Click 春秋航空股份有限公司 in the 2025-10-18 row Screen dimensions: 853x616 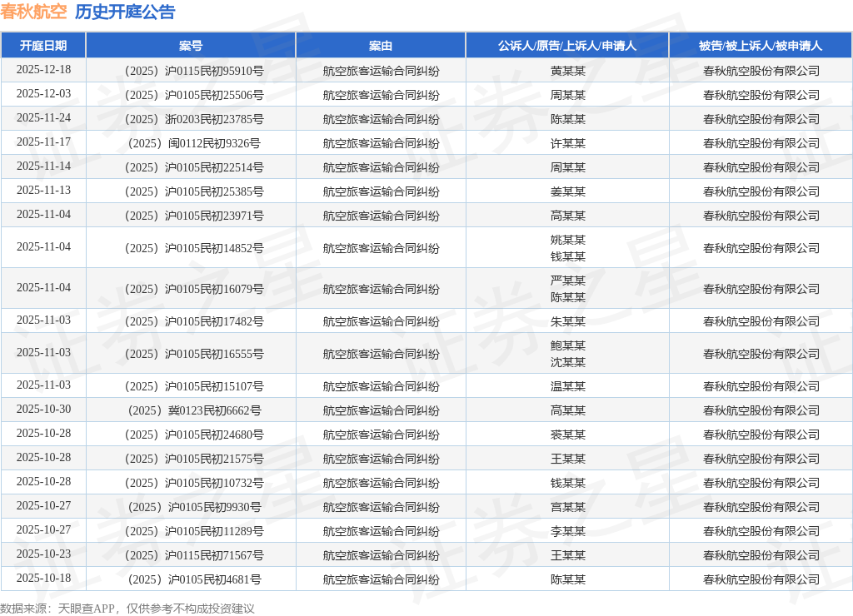tap(761, 579)
